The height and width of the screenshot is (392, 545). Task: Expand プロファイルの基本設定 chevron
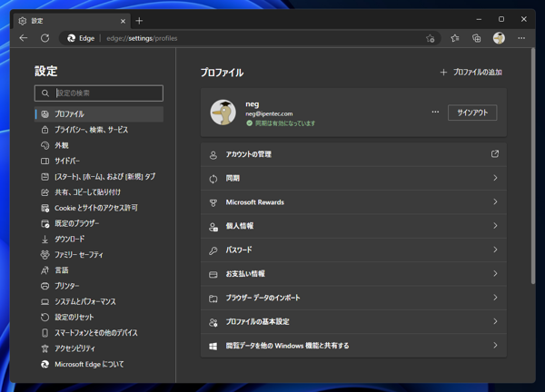pyautogui.click(x=495, y=321)
